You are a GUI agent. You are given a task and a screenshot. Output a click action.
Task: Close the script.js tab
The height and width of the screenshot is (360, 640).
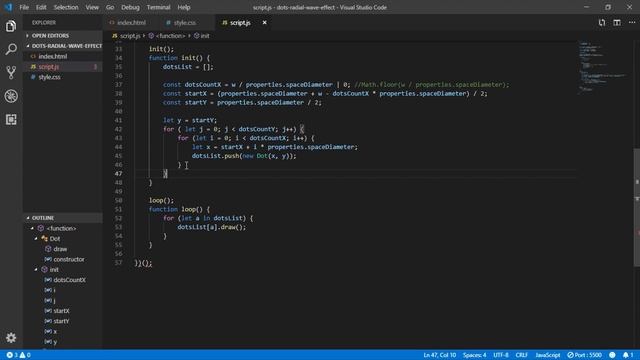point(264,22)
